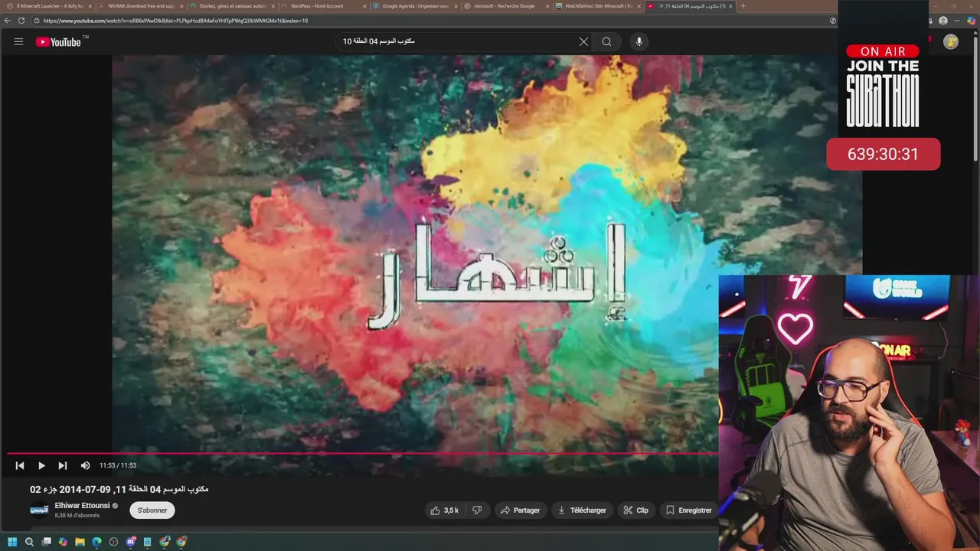The width and height of the screenshot is (980, 551).
Task: Open the Partager share dialog
Action: coord(520,510)
